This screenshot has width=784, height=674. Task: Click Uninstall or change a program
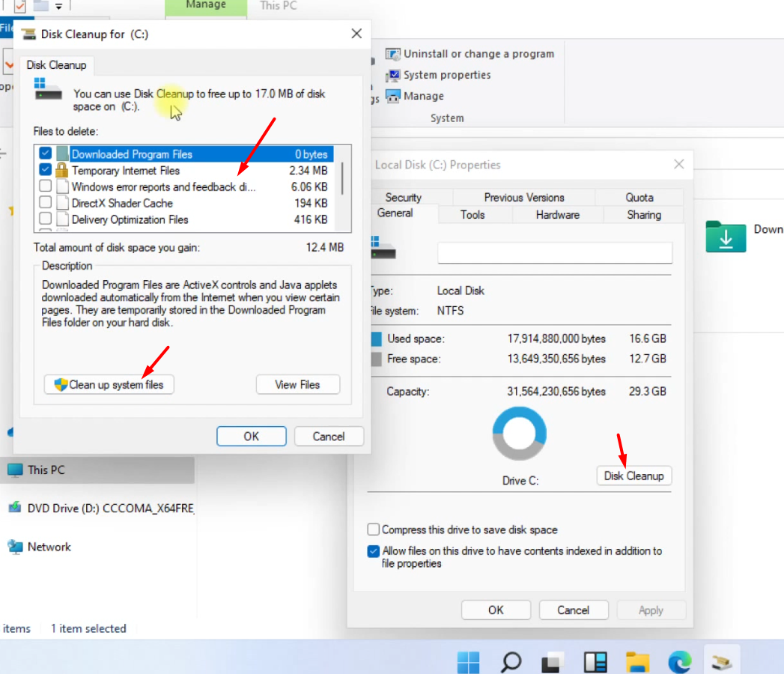[470, 53]
